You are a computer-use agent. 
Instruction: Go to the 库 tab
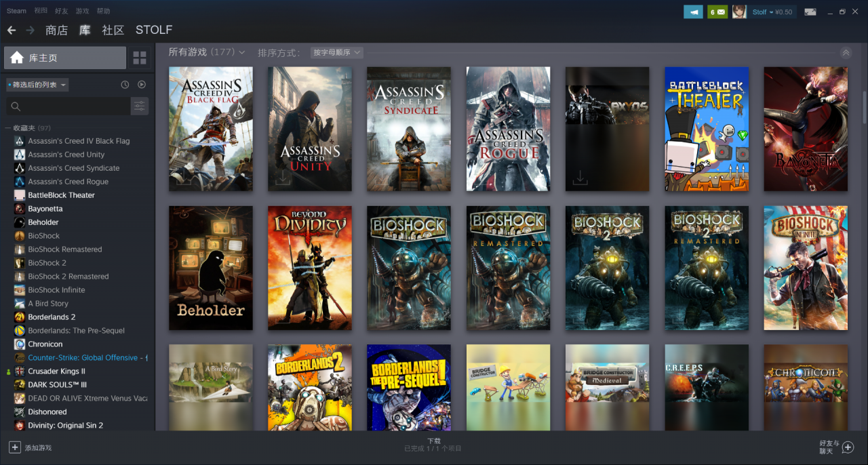click(85, 30)
